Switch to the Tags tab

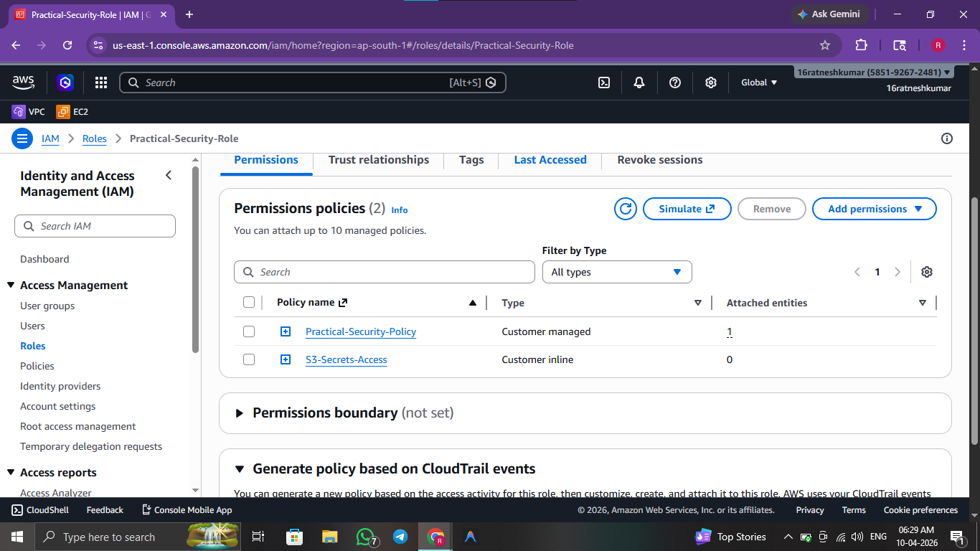pyautogui.click(x=471, y=160)
